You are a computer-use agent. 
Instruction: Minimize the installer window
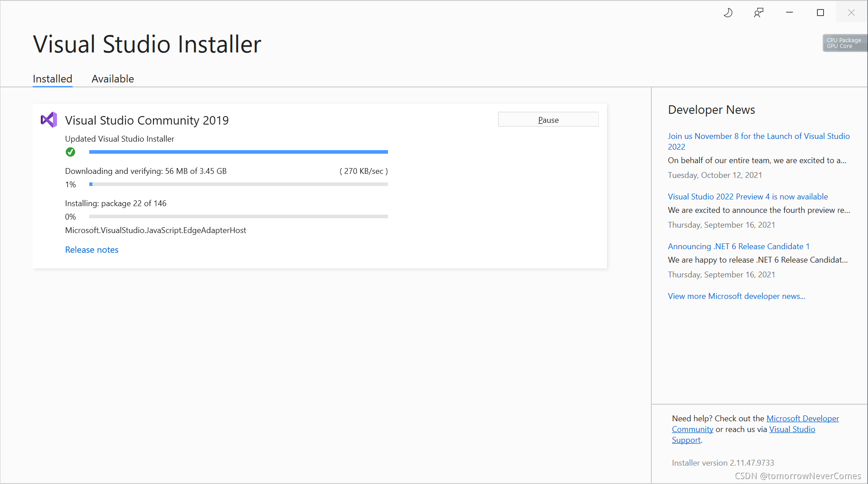click(x=789, y=13)
